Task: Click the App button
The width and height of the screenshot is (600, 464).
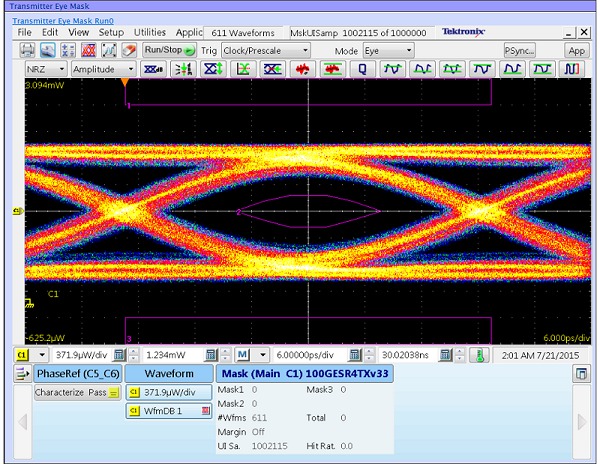Action: (x=577, y=50)
